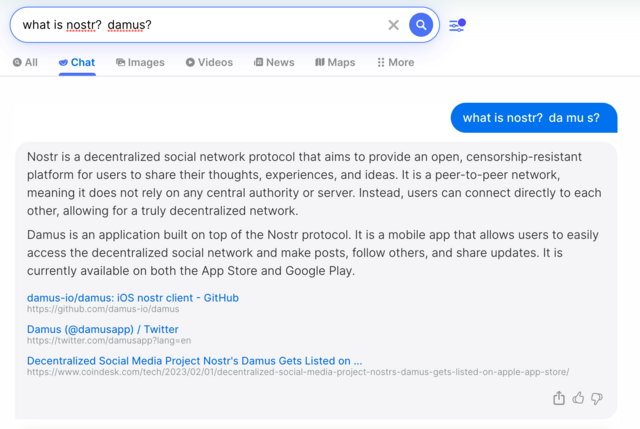
Task: Give the answer a thumbs down
Action: pyautogui.click(x=597, y=398)
